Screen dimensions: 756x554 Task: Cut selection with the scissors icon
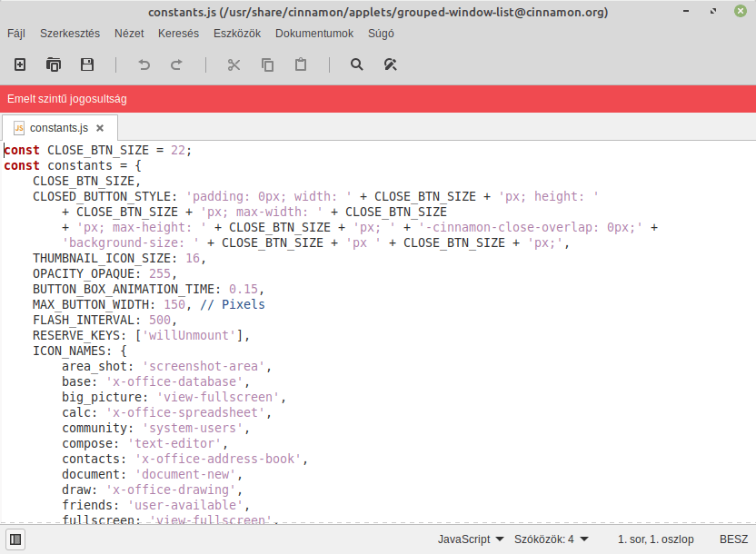click(234, 64)
